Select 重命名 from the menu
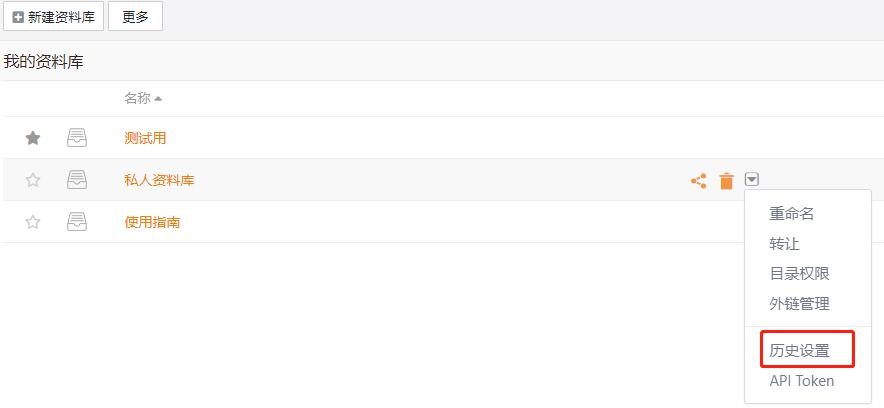Screen dimensions: 884x408 point(791,214)
